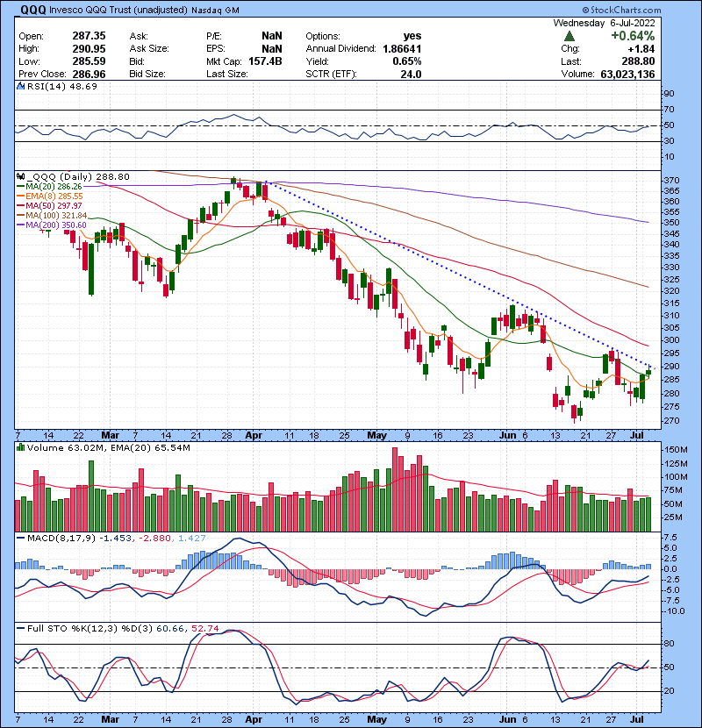Click the 'Bid Size:' label
Viewport: 702px width, 728px height.
click(x=147, y=75)
